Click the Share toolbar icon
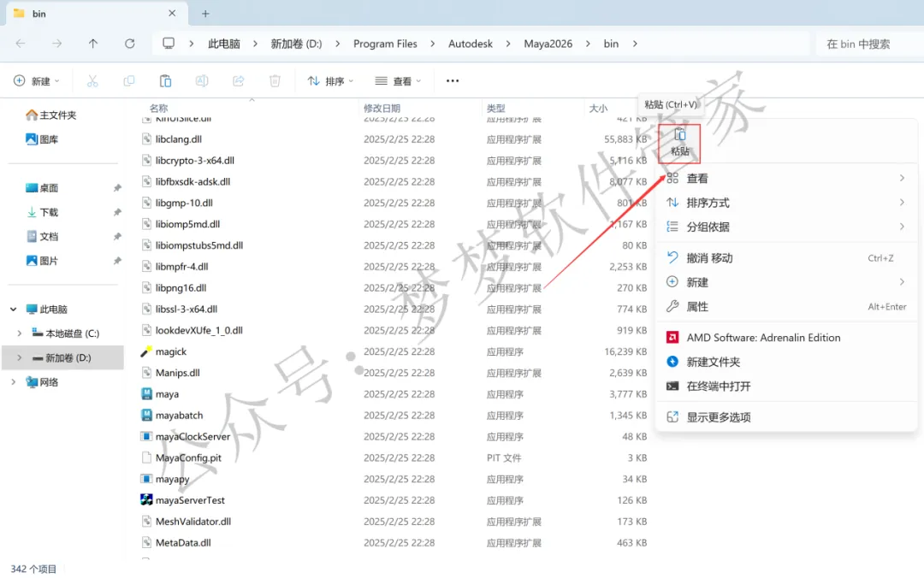This screenshot has height=578, width=924. point(239,80)
